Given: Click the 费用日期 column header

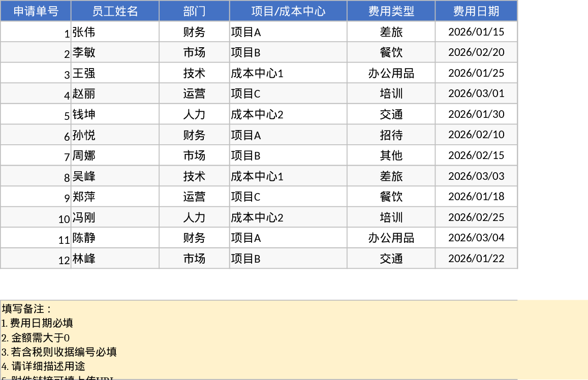Looking at the screenshot, I should 476,11.
